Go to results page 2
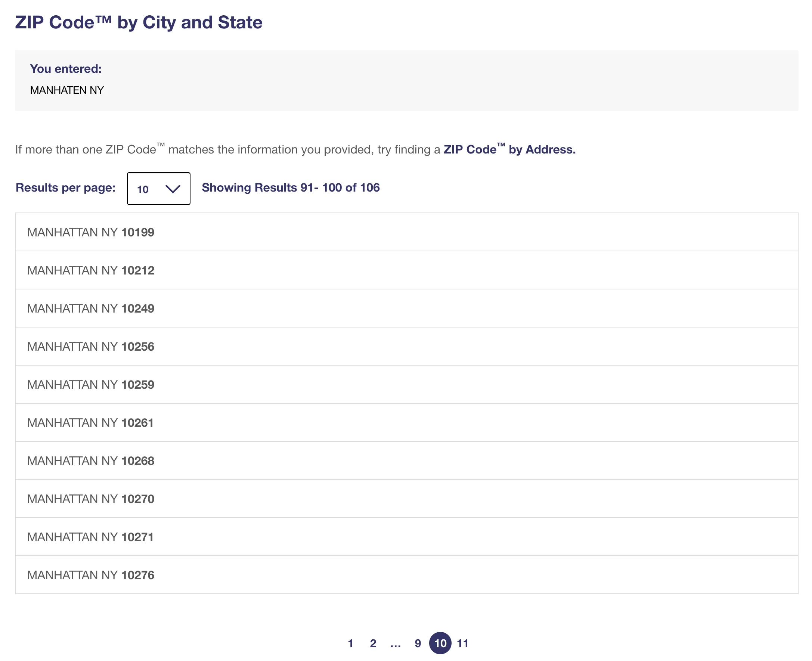812x661 pixels. [x=373, y=643]
